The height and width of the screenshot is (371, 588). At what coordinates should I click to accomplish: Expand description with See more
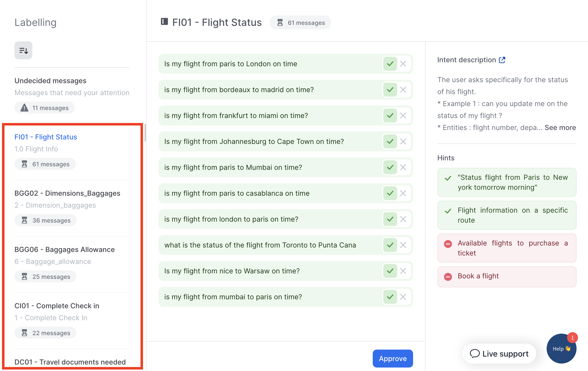(x=560, y=128)
